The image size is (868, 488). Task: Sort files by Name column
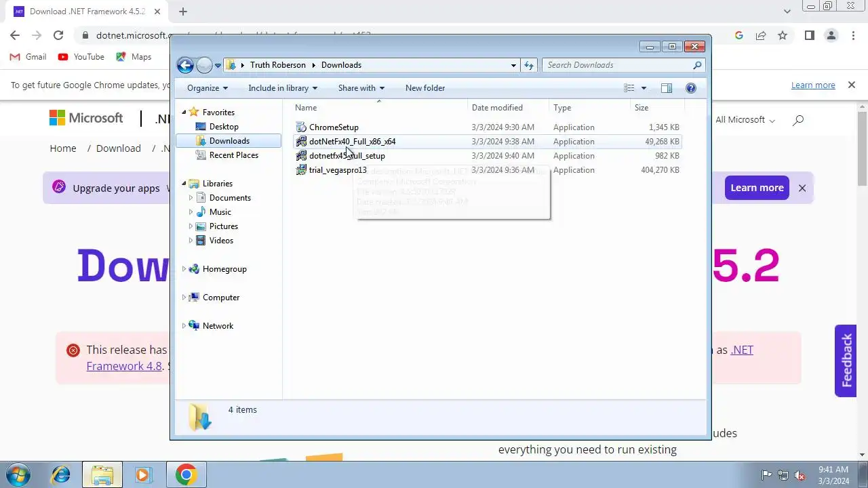coord(380,108)
